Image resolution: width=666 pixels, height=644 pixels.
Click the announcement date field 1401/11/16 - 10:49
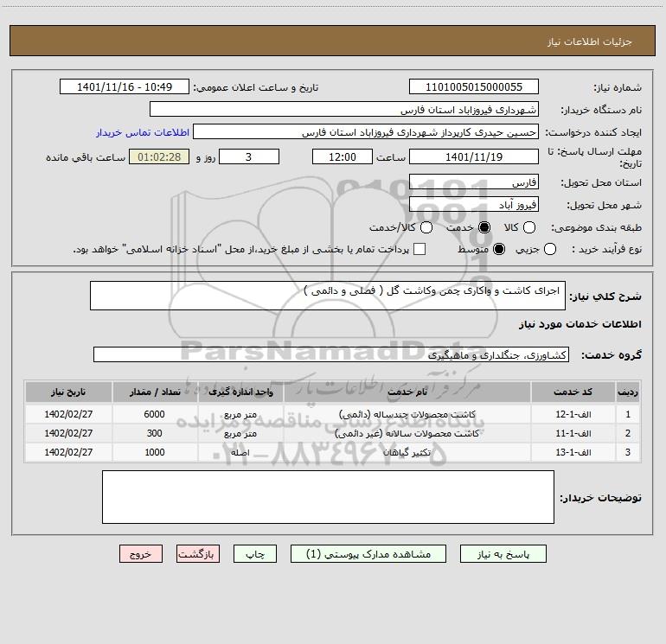tap(125, 87)
